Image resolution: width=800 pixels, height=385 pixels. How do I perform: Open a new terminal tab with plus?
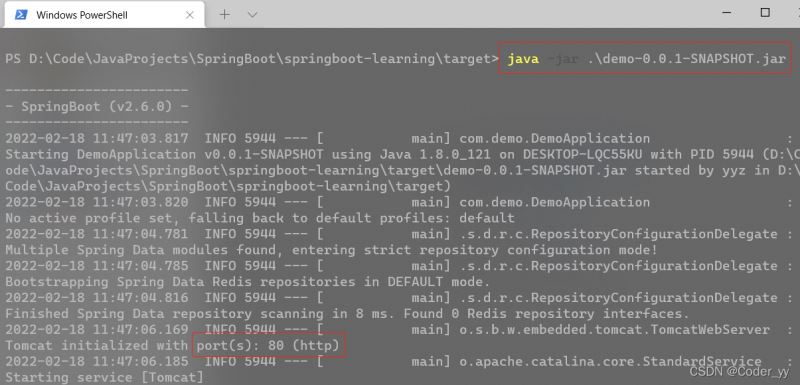[x=224, y=15]
